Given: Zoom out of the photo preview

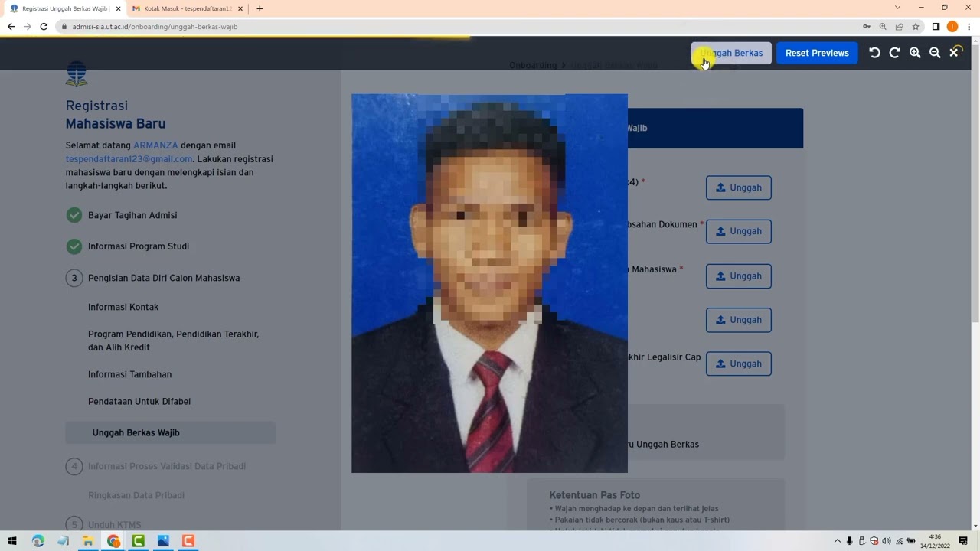Looking at the screenshot, I should point(935,53).
